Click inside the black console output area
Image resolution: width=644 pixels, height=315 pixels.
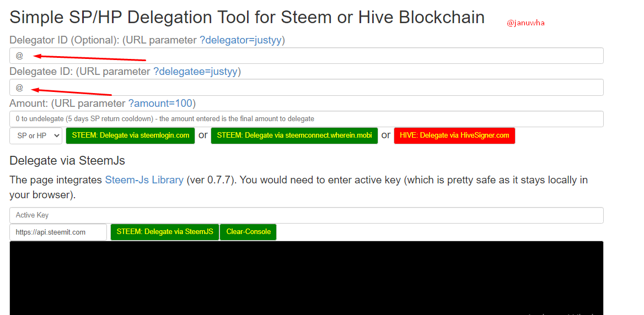click(x=307, y=278)
